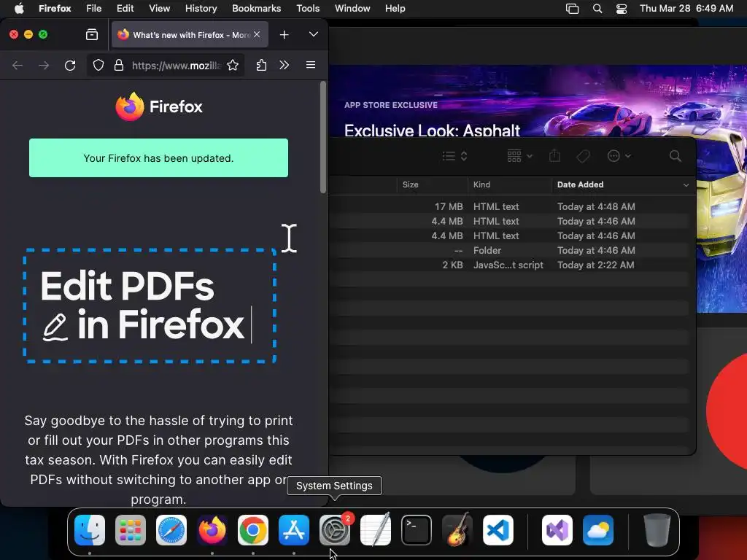Go back in Firefox
The image size is (747, 560).
tap(18, 65)
